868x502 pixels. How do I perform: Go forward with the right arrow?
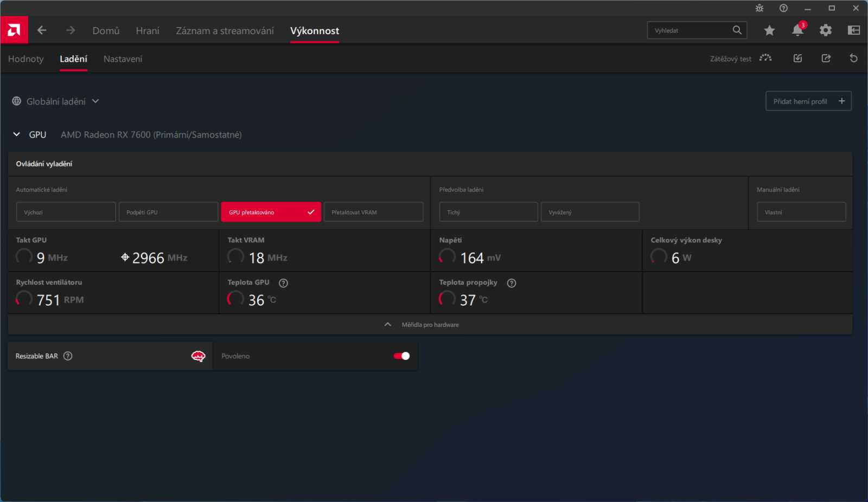[71, 30]
